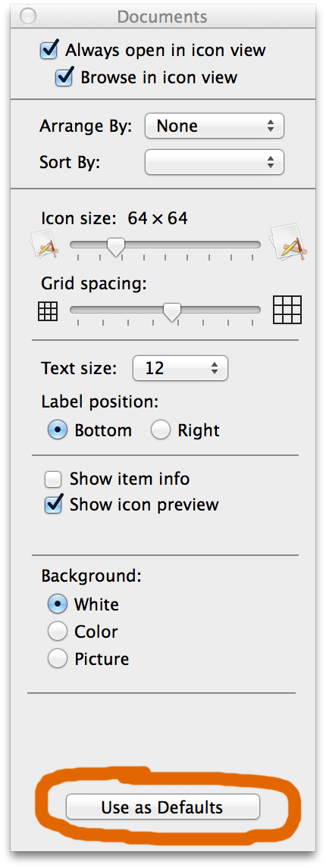
Task: Disable Always open in icon view
Action: click(49, 51)
